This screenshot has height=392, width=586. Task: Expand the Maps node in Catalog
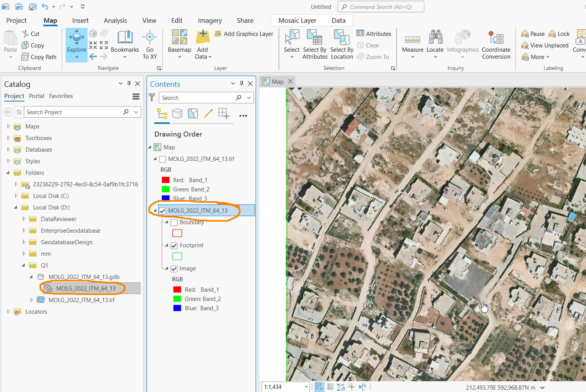pyautogui.click(x=8, y=126)
